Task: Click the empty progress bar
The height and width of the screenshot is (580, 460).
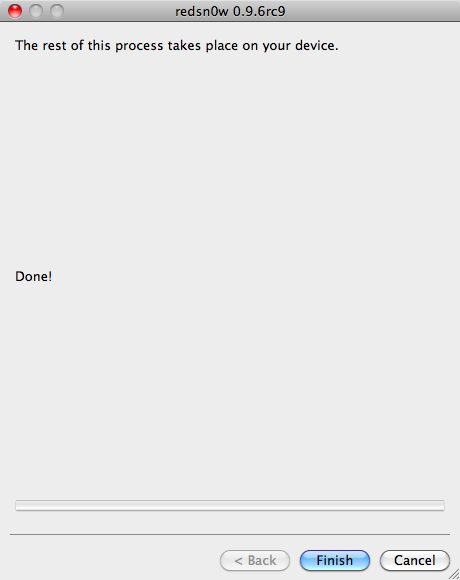Action: pyautogui.click(x=230, y=505)
